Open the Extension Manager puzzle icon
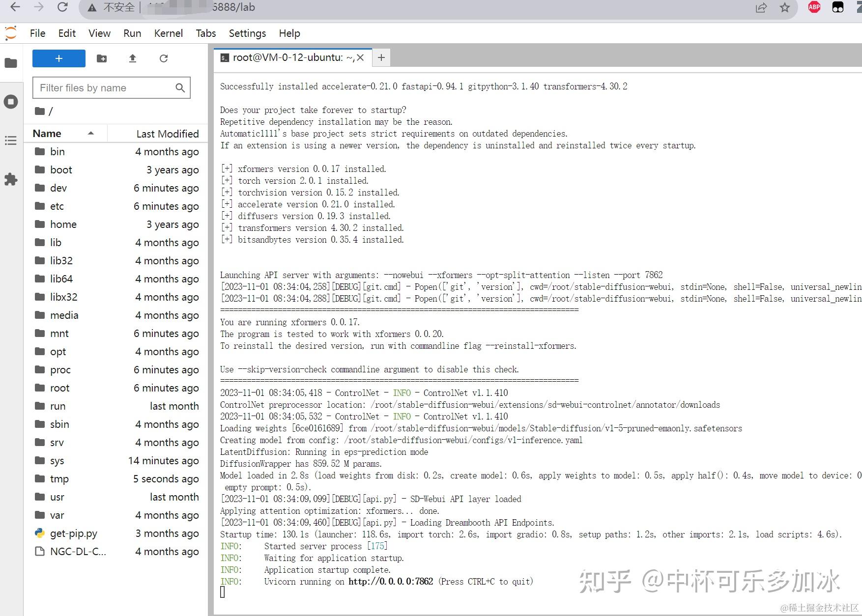This screenshot has height=616, width=862. [x=11, y=180]
